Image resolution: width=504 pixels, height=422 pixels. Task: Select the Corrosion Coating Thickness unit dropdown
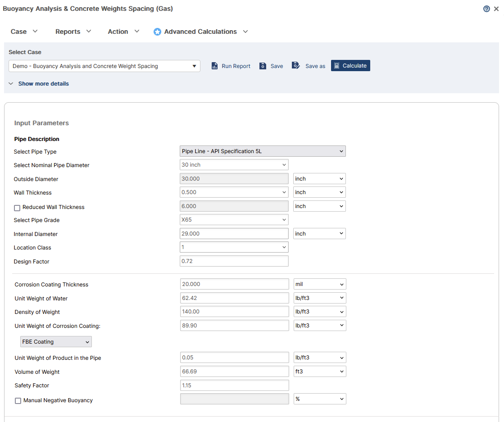319,284
